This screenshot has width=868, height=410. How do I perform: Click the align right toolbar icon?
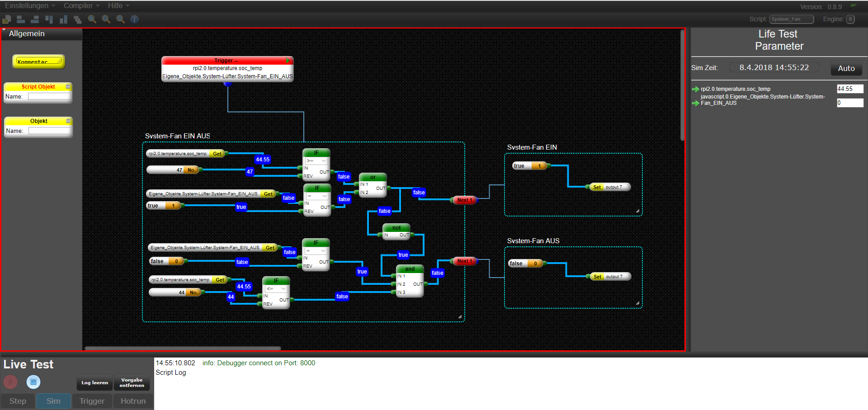coord(35,19)
